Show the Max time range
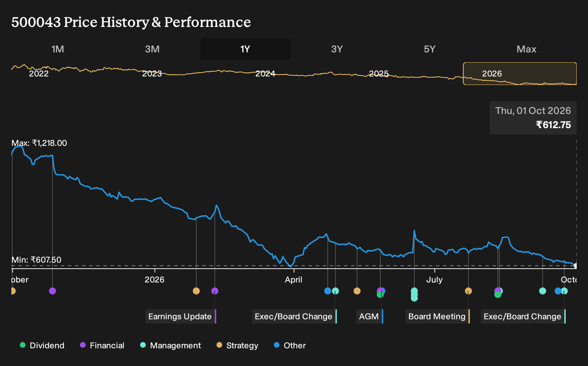Screen dimensions: 588x366 point(526,49)
